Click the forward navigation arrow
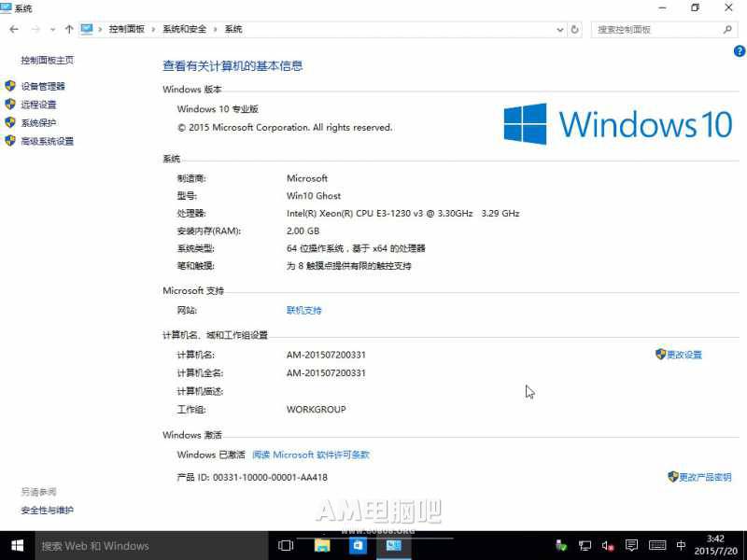The width and height of the screenshot is (747, 560). [x=35, y=30]
